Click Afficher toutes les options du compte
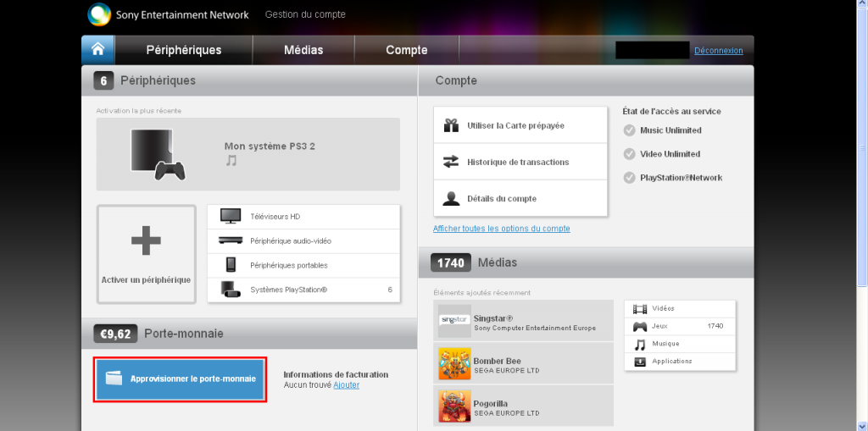Image resolution: width=868 pixels, height=431 pixels. [502, 229]
